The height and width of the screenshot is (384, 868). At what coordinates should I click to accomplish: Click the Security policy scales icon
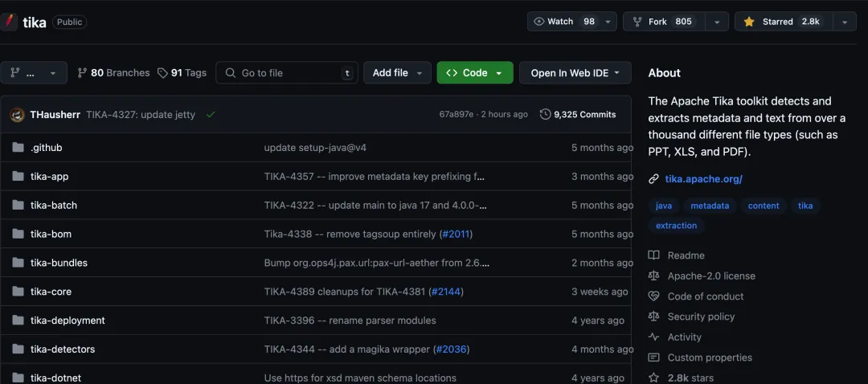pyautogui.click(x=653, y=317)
